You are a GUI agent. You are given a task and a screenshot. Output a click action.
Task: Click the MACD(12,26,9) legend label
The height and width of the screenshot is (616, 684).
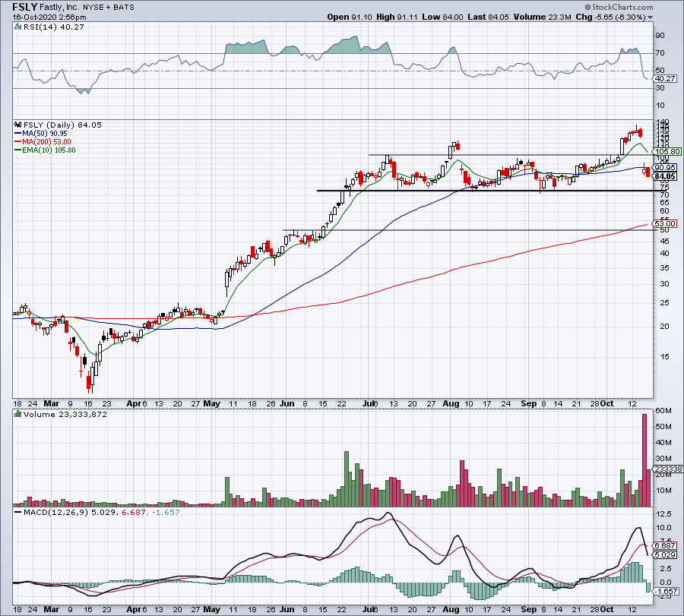[x=55, y=512]
